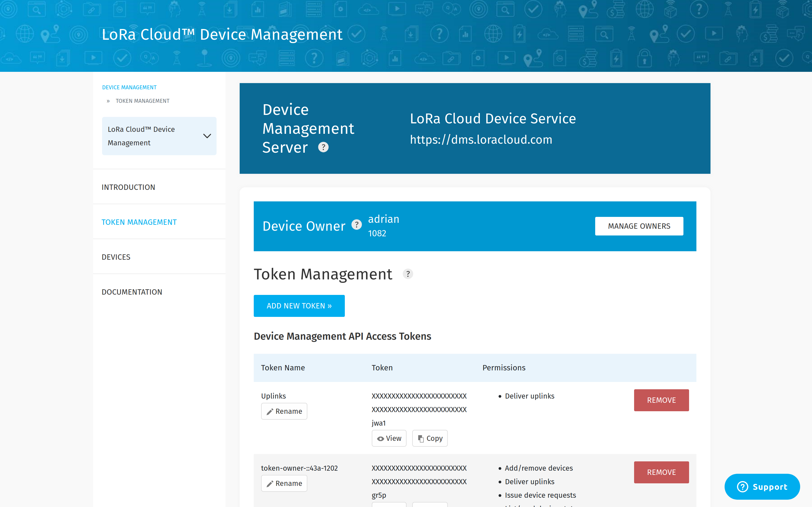Click Add New Token button
The image size is (812, 507).
(299, 306)
